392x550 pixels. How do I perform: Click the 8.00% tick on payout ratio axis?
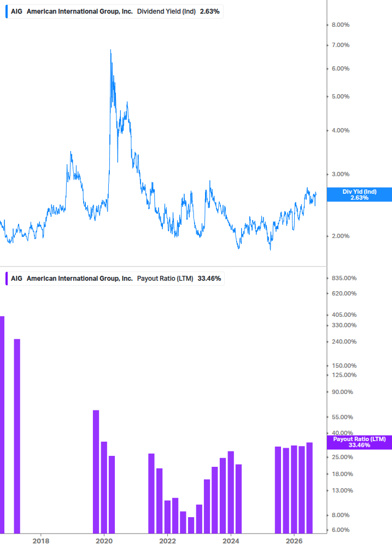click(341, 516)
